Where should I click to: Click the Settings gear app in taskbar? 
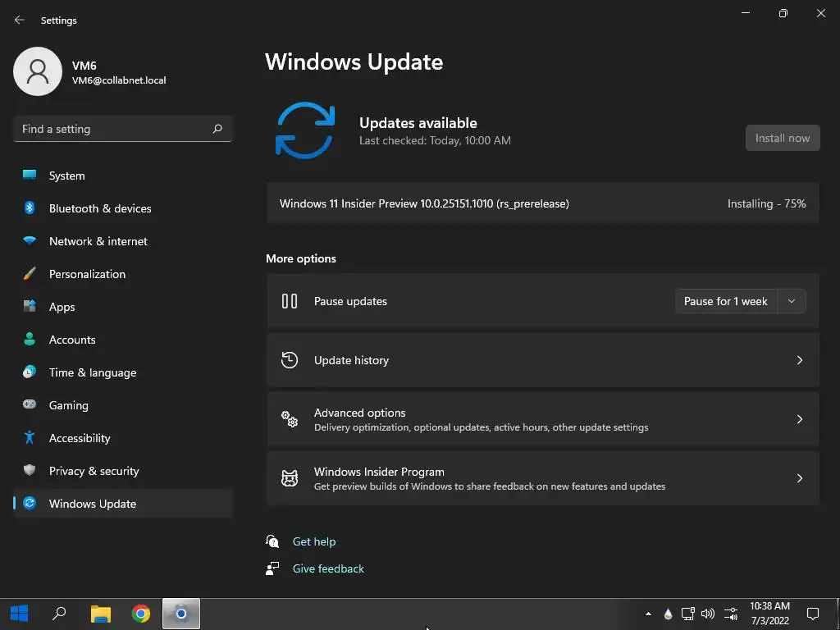point(181,614)
